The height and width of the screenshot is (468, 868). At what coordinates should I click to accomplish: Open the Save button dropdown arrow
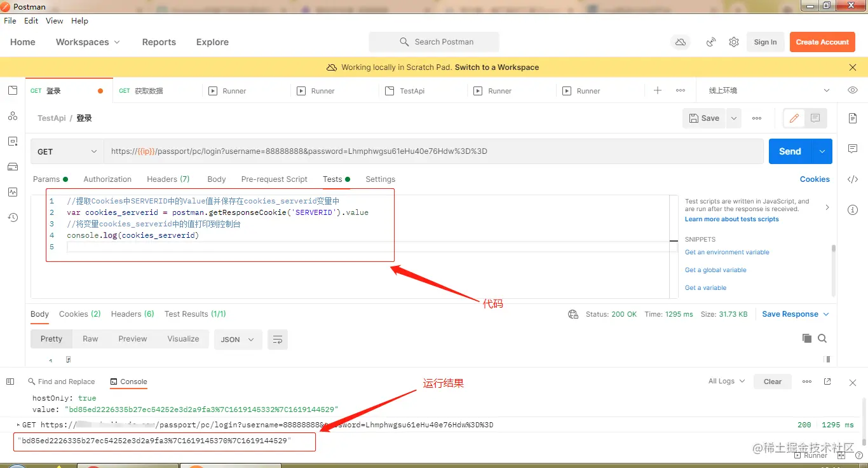pyautogui.click(x=734, y=118)
